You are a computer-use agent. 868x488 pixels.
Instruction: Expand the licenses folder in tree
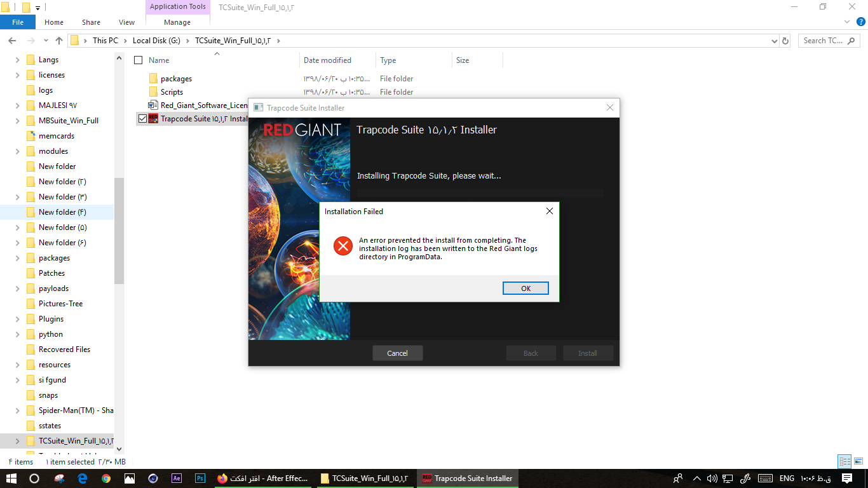click(17, 75)
